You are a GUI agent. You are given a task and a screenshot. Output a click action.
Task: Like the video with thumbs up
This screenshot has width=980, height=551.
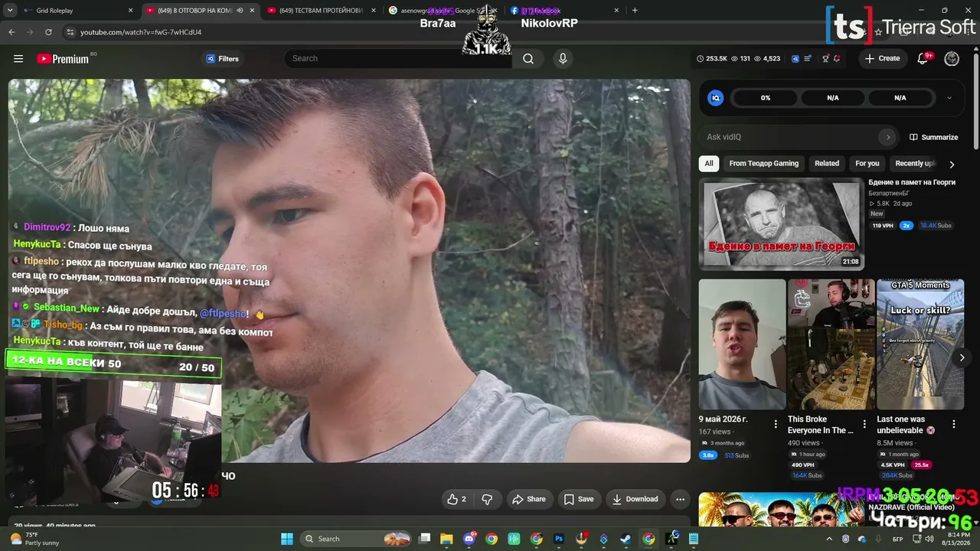(x=456, y=499)
